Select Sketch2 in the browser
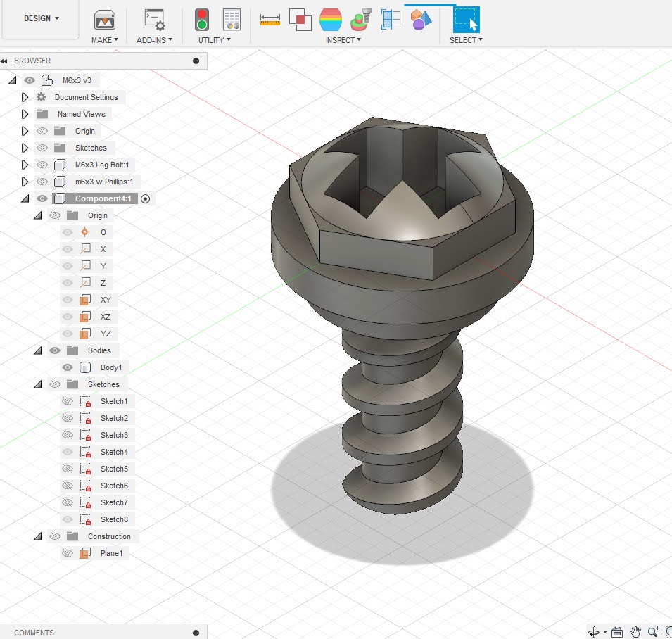The height and width of the screenshot is (639, 672). [x=114, y=418]
